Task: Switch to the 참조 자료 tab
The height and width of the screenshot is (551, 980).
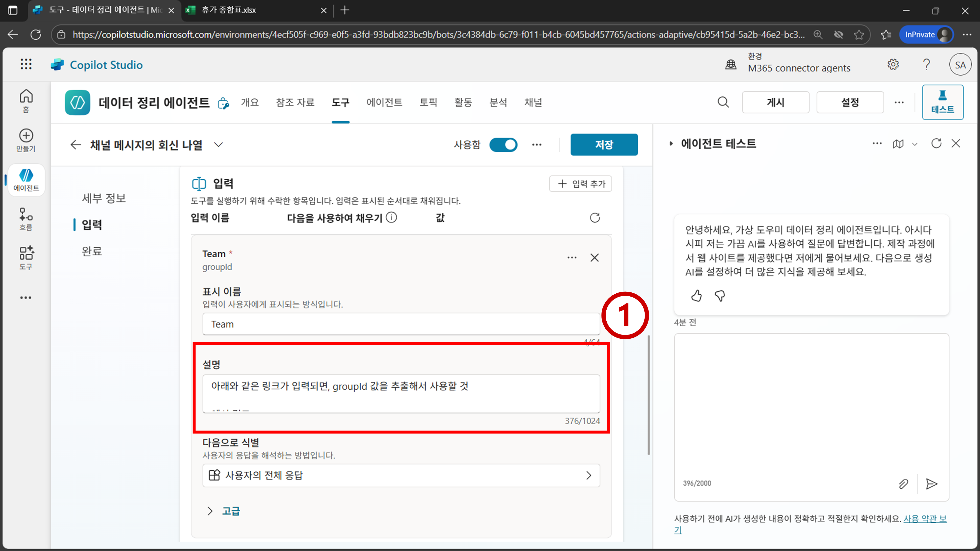Action: [295, 102]
